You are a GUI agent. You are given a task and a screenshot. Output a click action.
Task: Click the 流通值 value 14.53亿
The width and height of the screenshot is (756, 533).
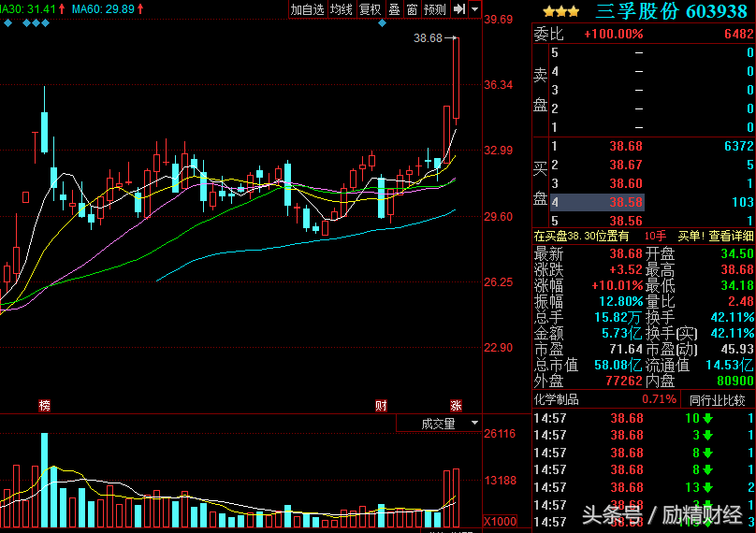[730, 365]
